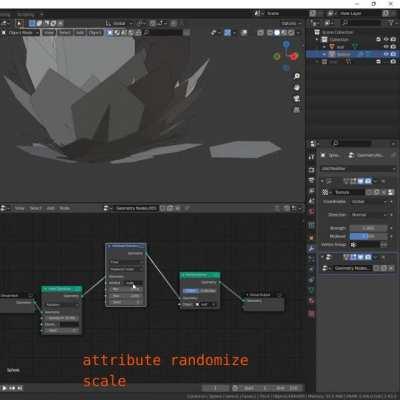Open View menu in 3D viewport header
This screenshot has width=400, height=400.
[49, 33]
